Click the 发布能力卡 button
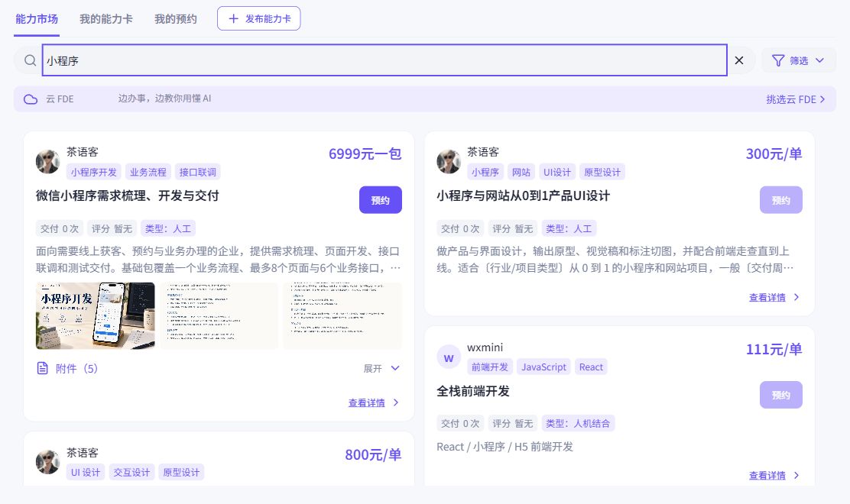This screenshot has height=504, width=850. point(258,18)
